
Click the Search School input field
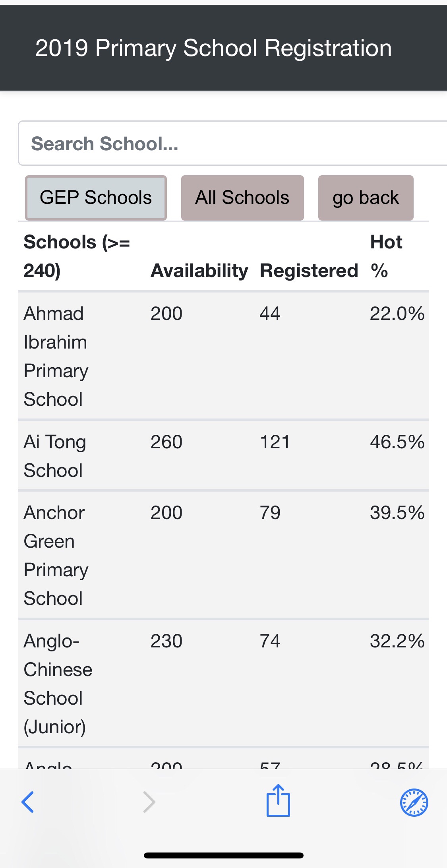(x=232, y=143)
